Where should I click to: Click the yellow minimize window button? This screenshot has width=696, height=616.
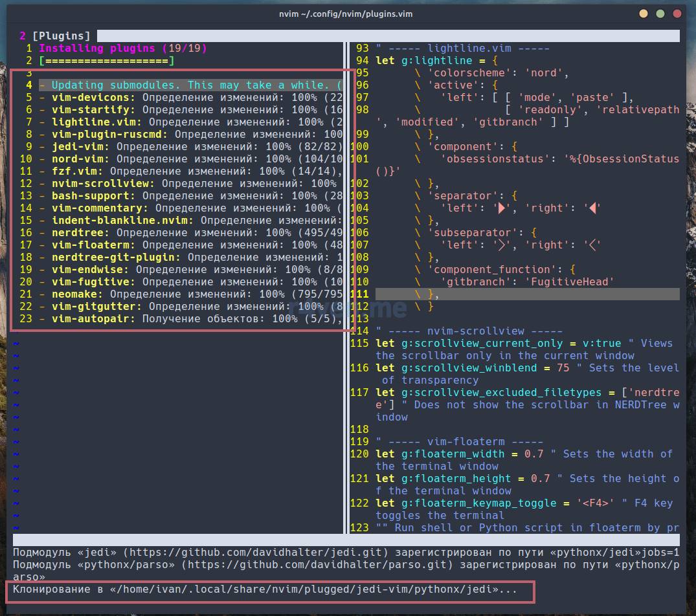click(x=643, y=14)
